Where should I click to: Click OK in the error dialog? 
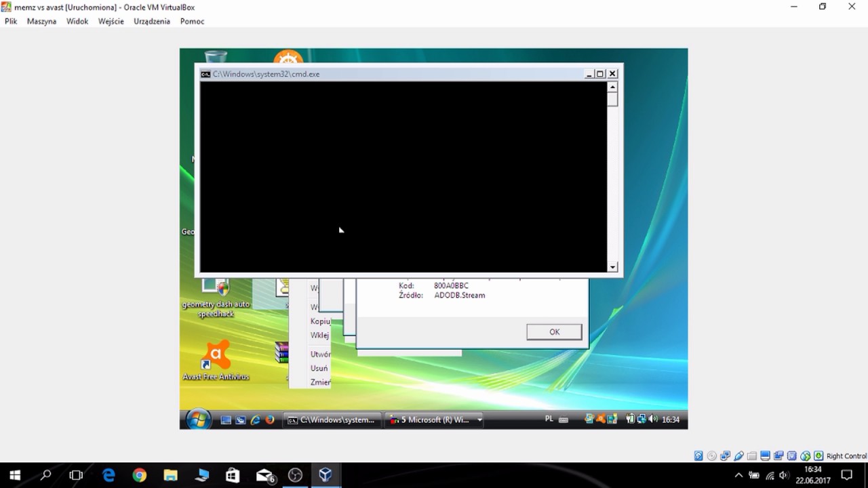click(x=554, y=331)
